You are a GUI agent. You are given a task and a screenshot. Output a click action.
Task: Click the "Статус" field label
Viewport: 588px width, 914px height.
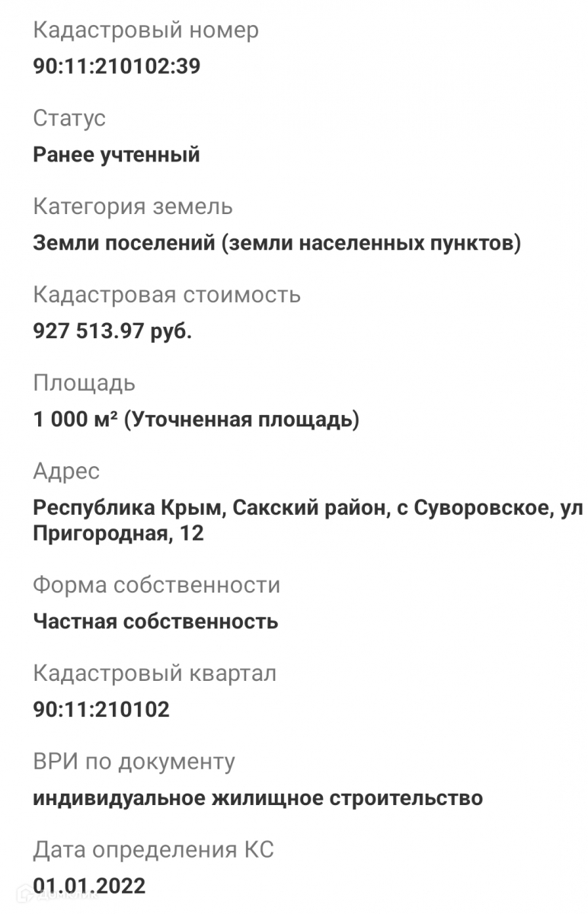(69, 118)
